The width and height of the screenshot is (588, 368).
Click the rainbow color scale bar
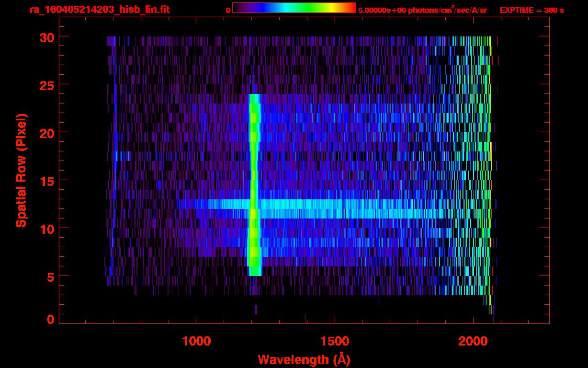tap(294, 8)
